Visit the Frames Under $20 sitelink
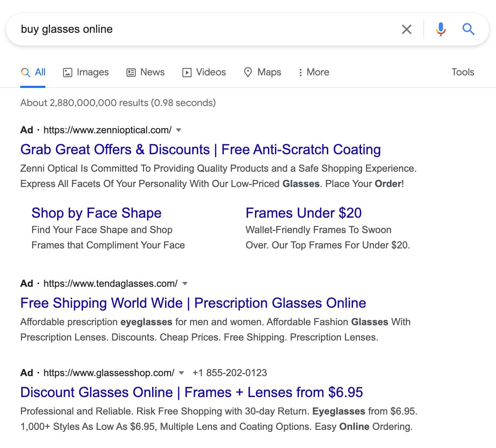The width and height of the screenshot is (496, 448). click(x=303, y=213)
